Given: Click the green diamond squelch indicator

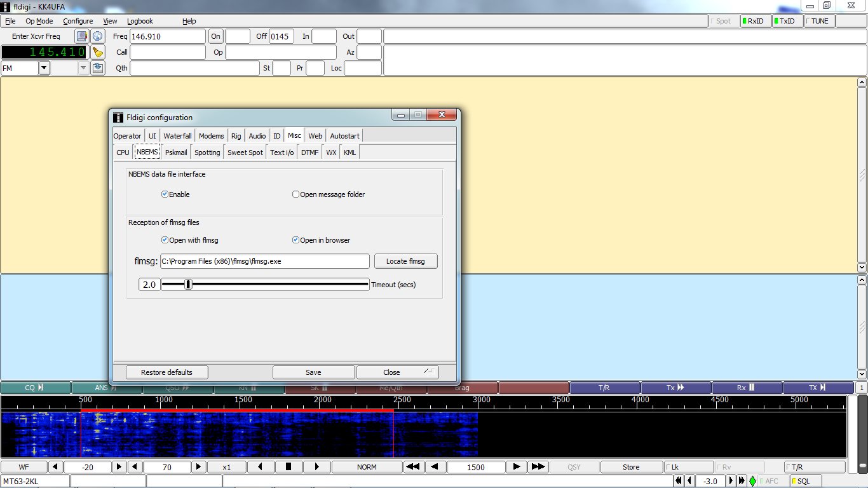Looking at the screenshot, I should click(x=752, y=481).
